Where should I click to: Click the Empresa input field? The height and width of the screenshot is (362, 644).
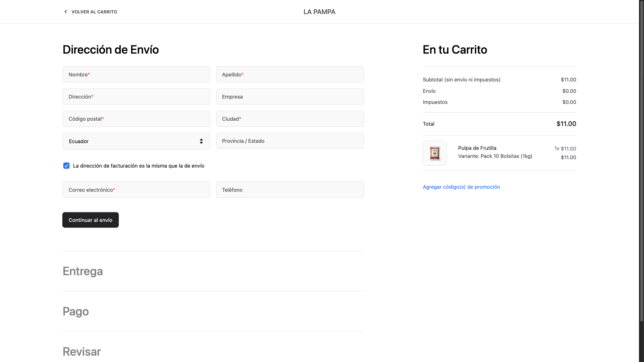(290, 97)
